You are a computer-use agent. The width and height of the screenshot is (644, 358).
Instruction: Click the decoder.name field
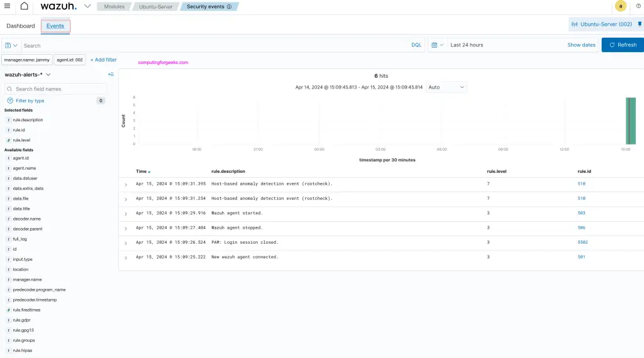click(x=26, y=219)
